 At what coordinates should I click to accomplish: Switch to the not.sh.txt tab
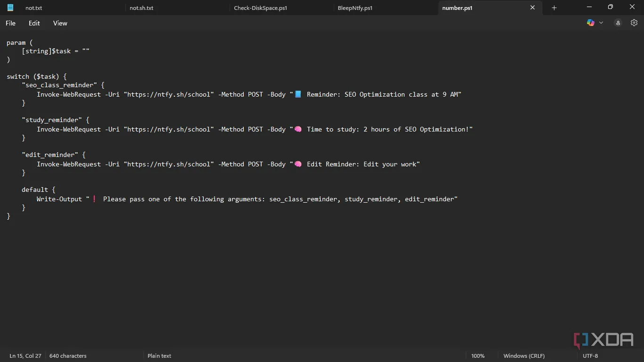coord(141,8)
